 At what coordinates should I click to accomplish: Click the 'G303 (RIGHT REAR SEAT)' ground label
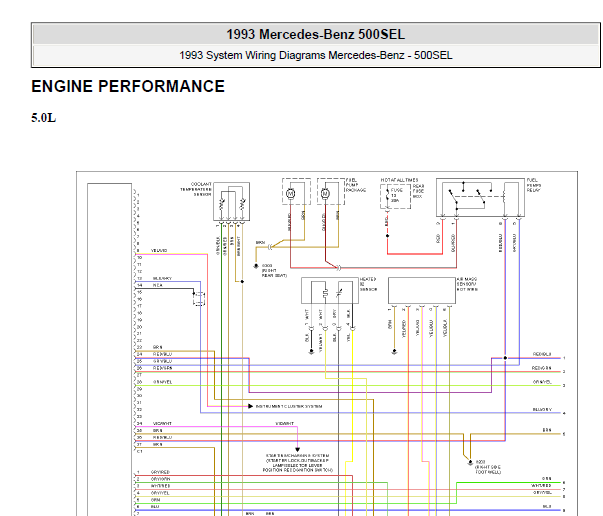tap(274, 271)
